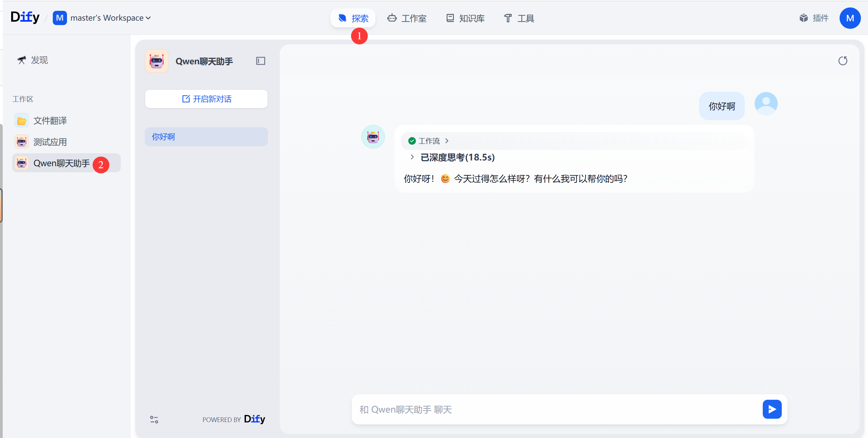Open the M user avatar menu
Image resolution: width=868 pixels, height=438 pixels.
[850, 18]
